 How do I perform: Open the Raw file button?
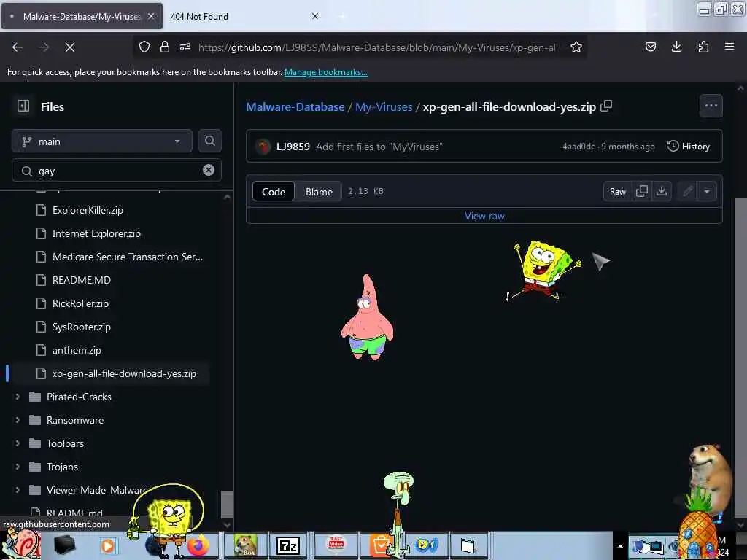click(617, 191)
